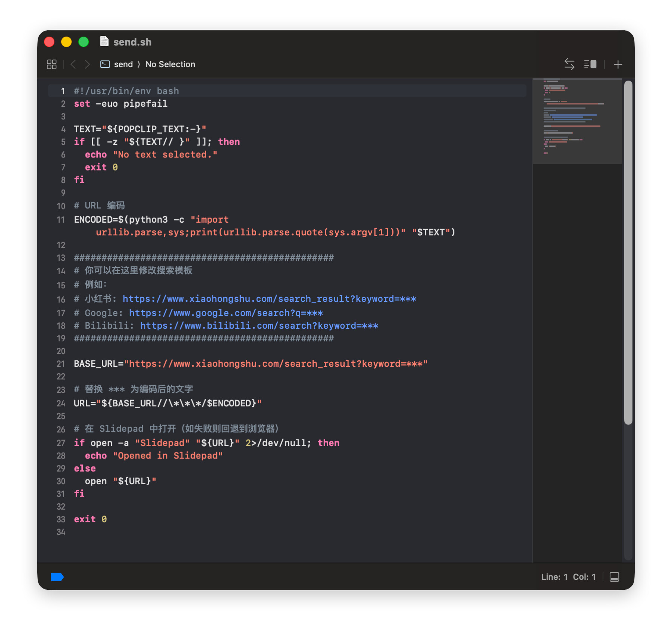Click the terminal file icon beside send
This screenshot has width=672, height=635.
(x=105, y=64)
